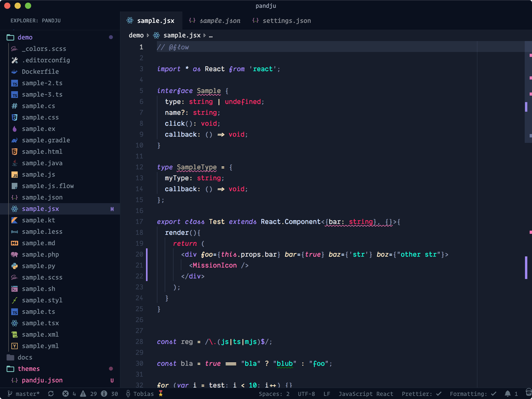Switch to the settings.json tab
The width and height of the screenshot is (532, 399).
pyautogui.click(x=286, y=21)
